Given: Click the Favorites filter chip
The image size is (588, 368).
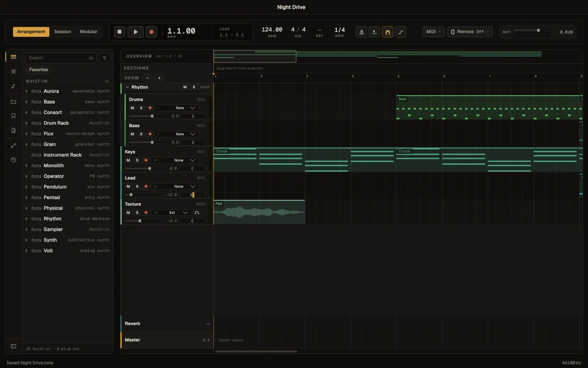Looking at the screenshot, I should [x=39, y=70].
